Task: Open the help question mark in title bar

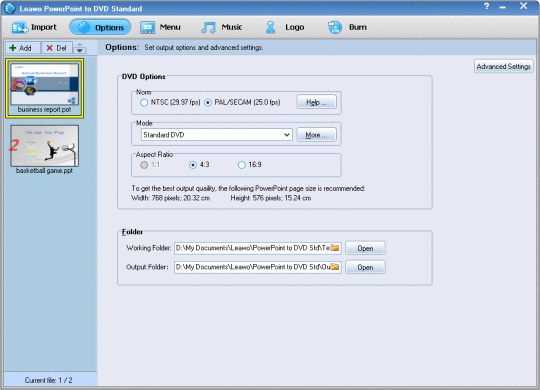Action: [x=487, y=6]
